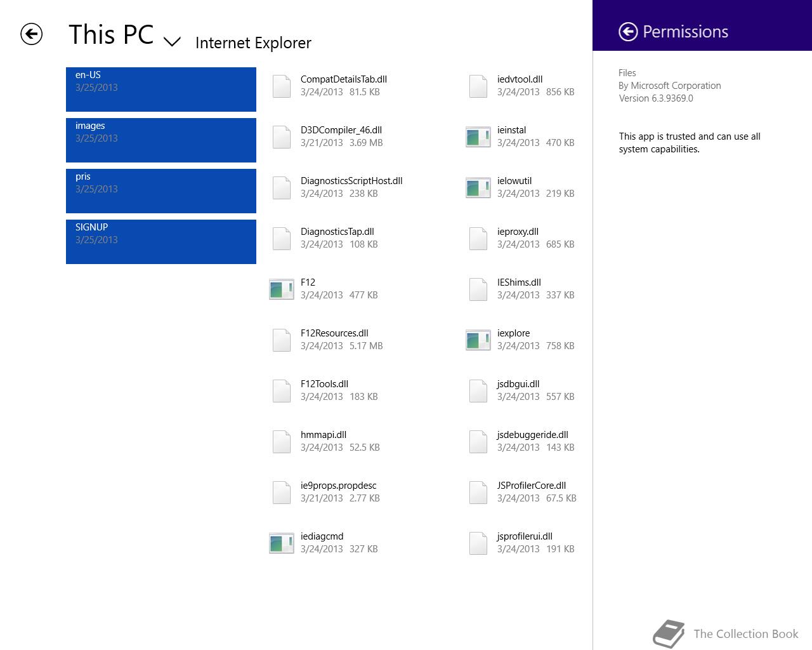The image size is (812, 650).
Task: Select the ielowutil application icon
Action: (478, 187)
